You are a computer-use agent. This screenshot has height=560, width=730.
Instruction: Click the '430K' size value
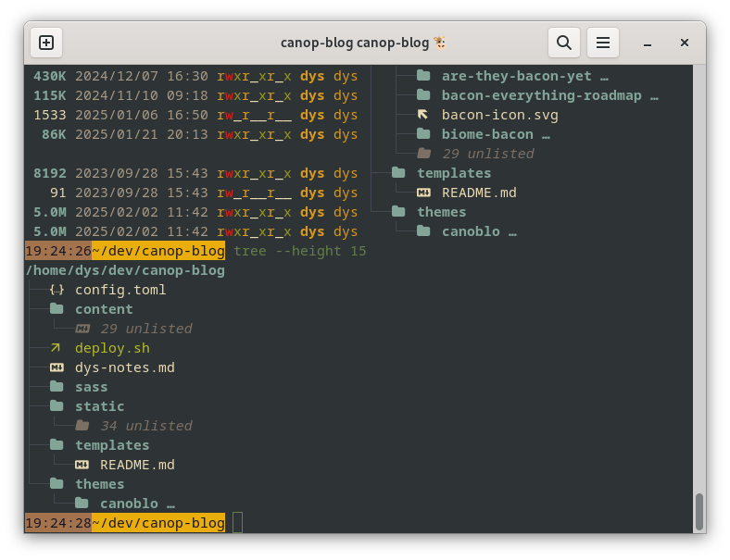[50, 76]
